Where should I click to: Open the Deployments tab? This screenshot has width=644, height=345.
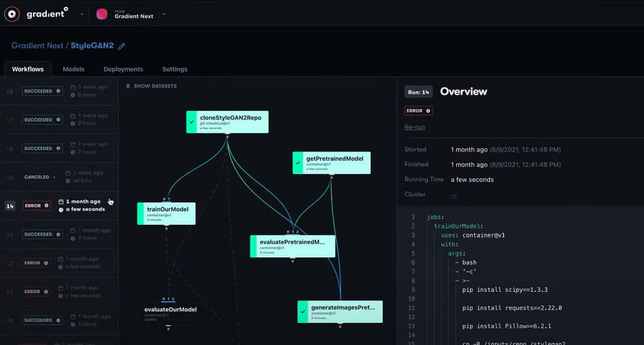(124, 69)
